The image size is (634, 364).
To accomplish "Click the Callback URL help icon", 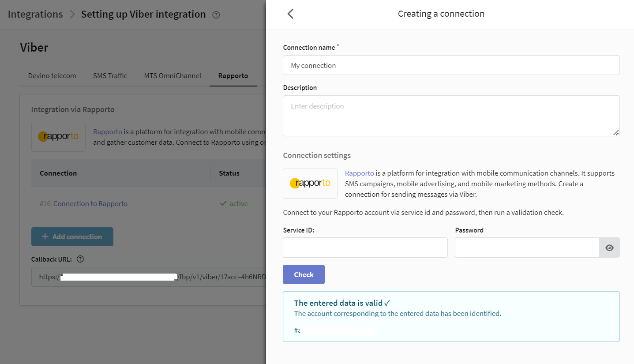I will pos(80,259).
